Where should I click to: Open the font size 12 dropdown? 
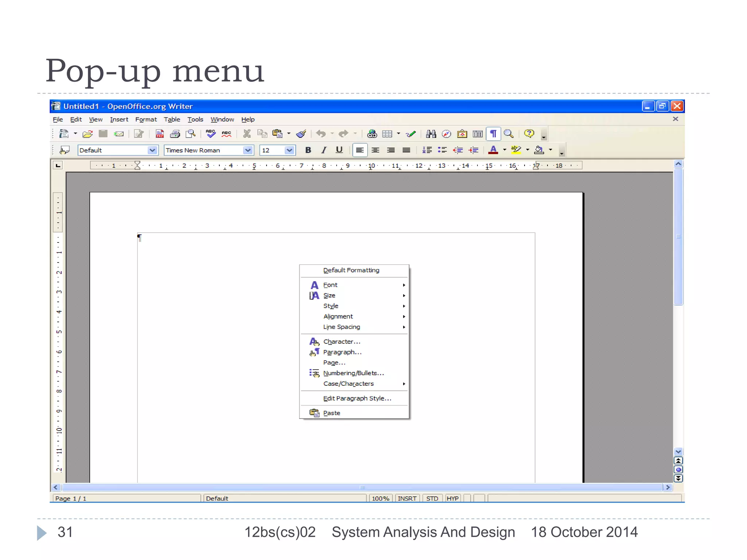pyautogui.click(x=290, y=150)
